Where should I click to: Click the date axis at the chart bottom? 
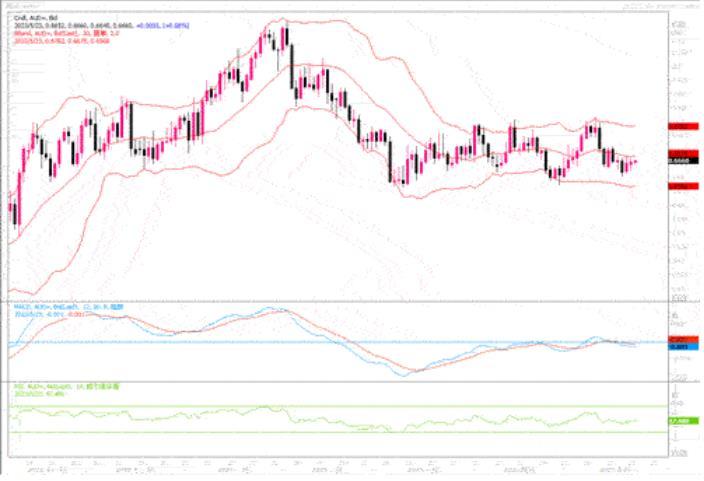[x=337, y=466]
